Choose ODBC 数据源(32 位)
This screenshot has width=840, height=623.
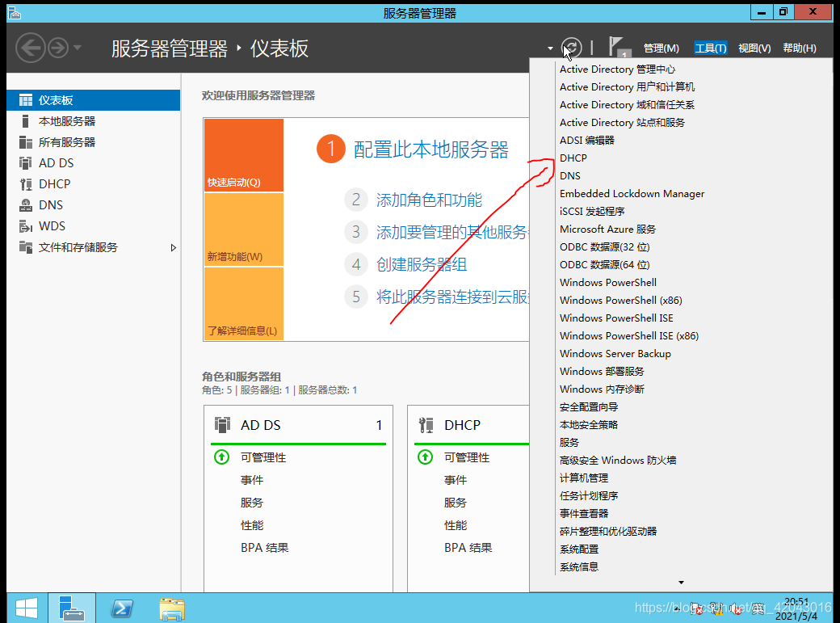pos(604,246)
